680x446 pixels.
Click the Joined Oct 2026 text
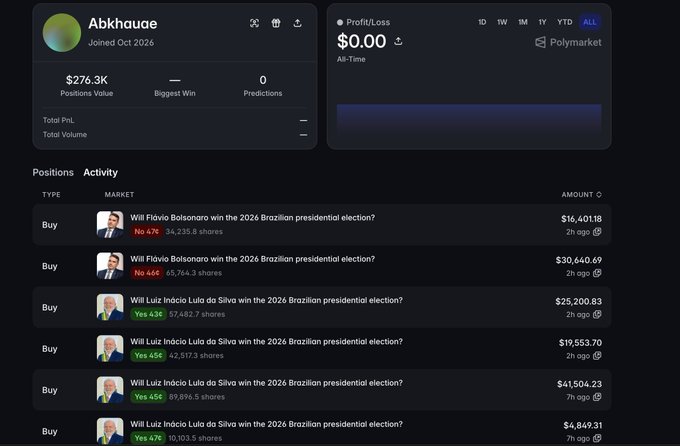click(121, 43)
